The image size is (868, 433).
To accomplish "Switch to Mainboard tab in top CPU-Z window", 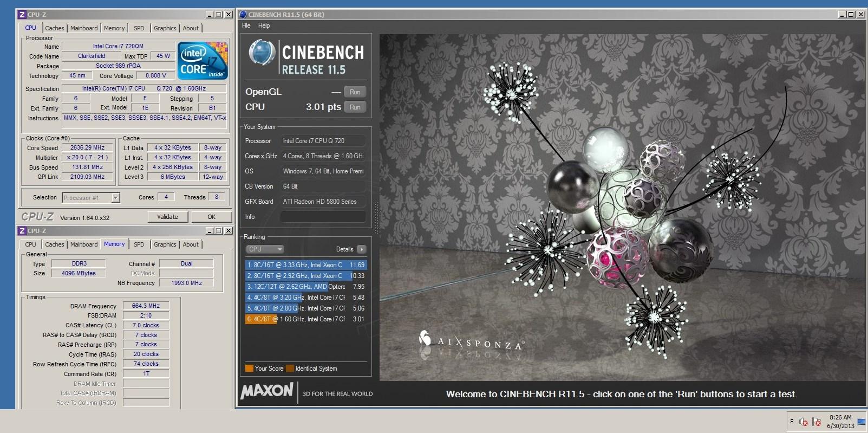I will coord(84,28).
